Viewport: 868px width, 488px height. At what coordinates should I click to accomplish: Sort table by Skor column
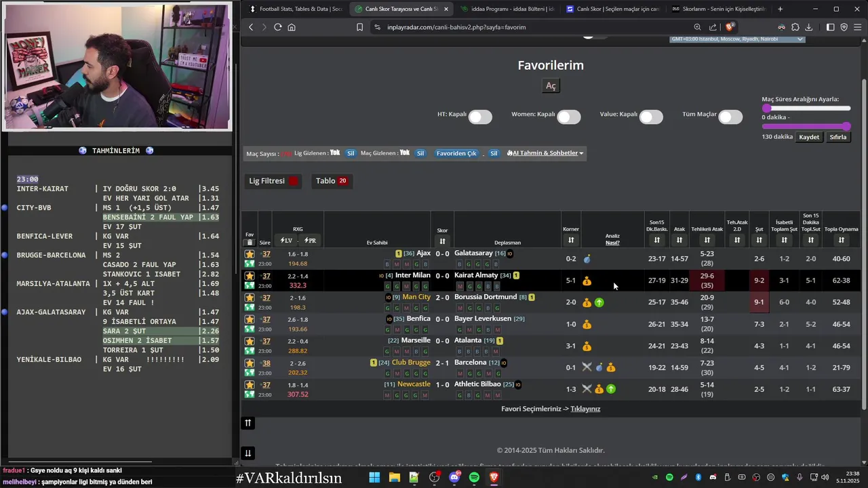(x=442, y=241)
